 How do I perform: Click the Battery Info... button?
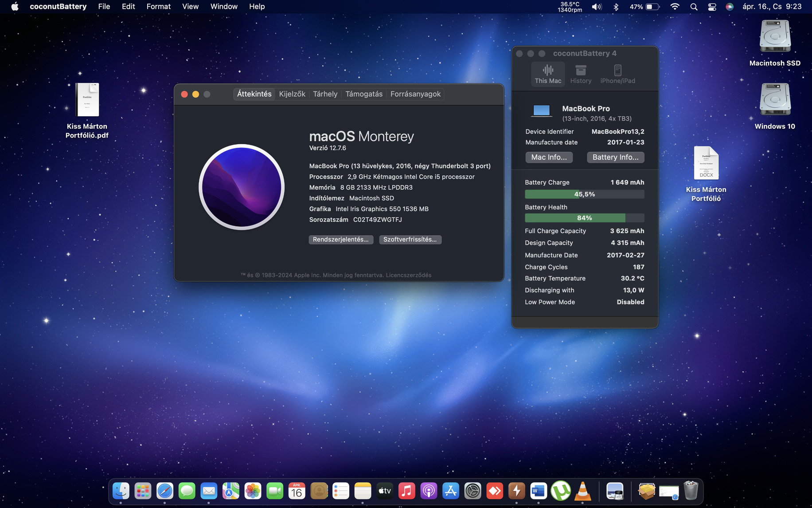pos(615,158)
